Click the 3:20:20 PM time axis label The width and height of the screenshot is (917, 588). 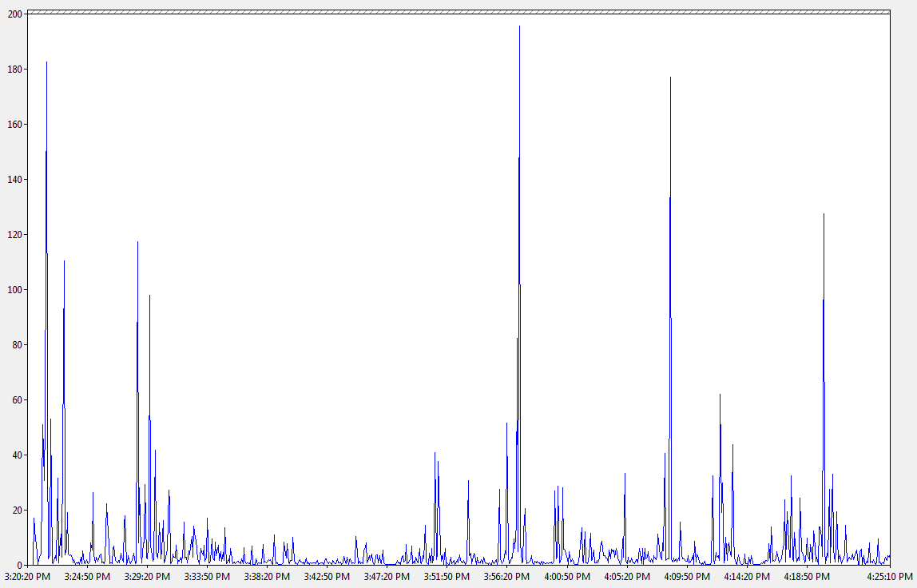27,576
